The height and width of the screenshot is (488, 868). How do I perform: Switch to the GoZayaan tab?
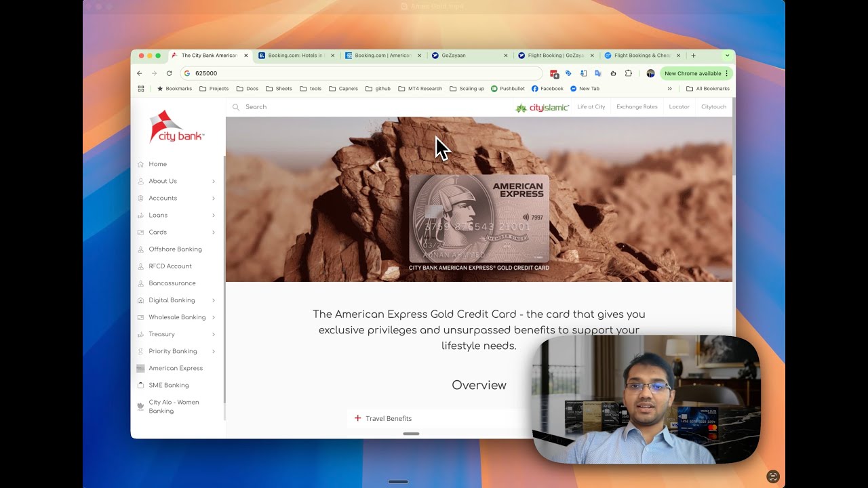point(470,56)
